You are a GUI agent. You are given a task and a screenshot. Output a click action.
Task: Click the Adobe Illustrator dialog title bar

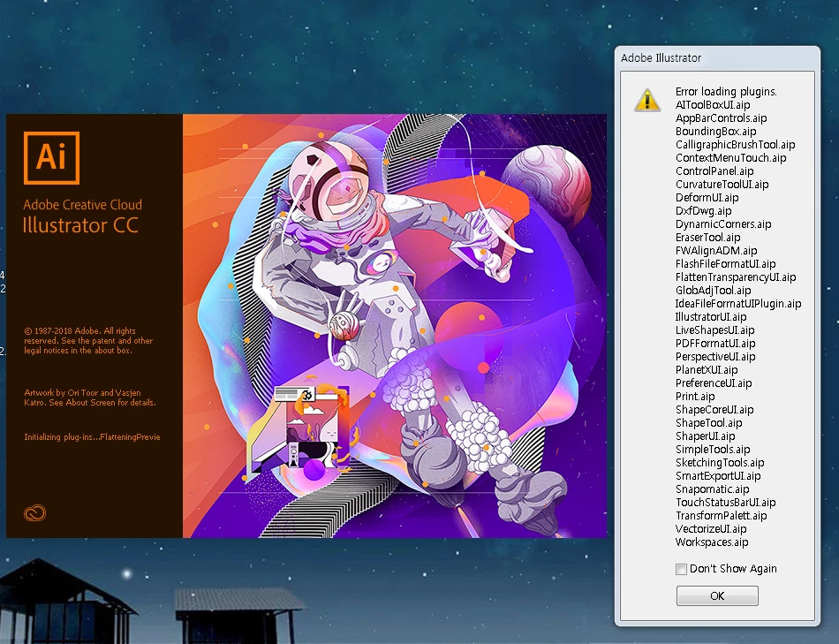coord(717,57)
